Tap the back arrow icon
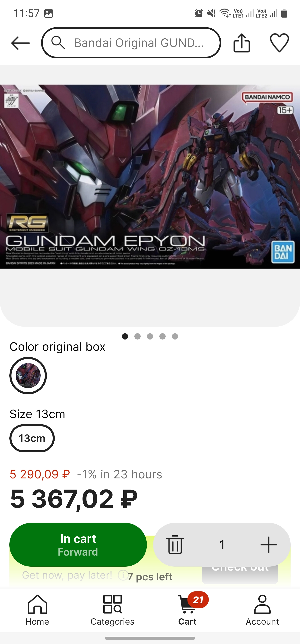Screen dimensions: 300x644 20,43
